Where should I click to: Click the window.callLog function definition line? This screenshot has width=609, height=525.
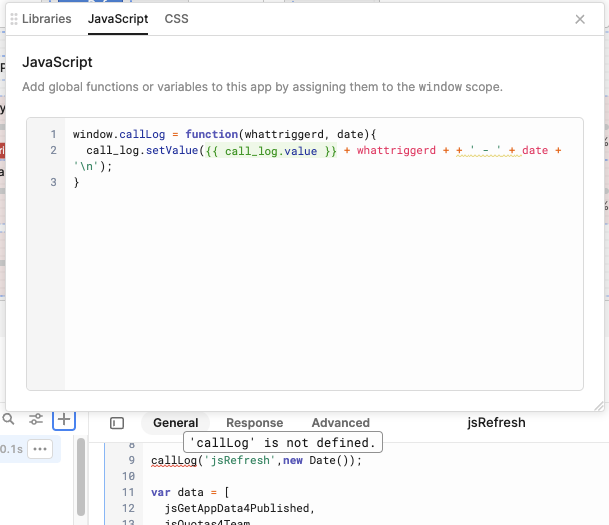tap(224, 134)
